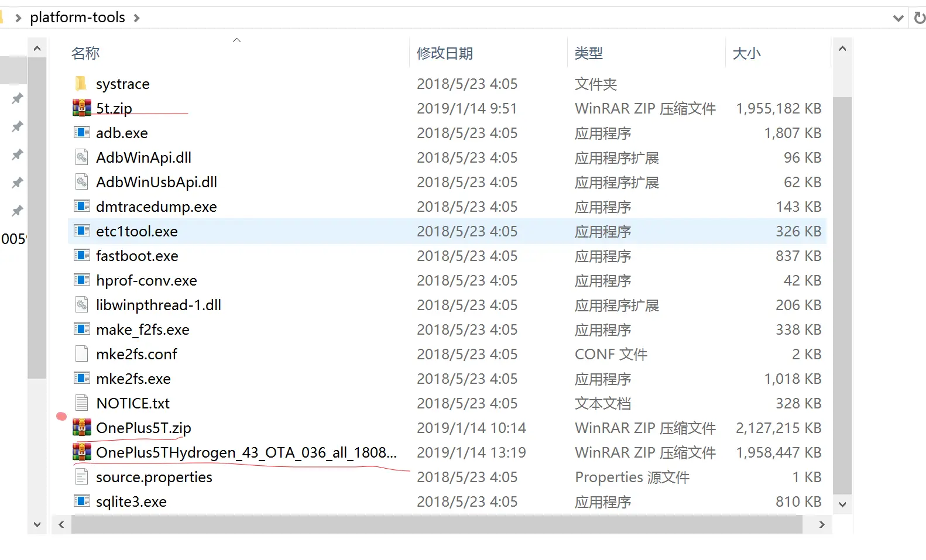Image resolution: width=926 pixels, height=560 pixels.
Task: Refresh the folder with the reload icon
Action: pos(920,18)
